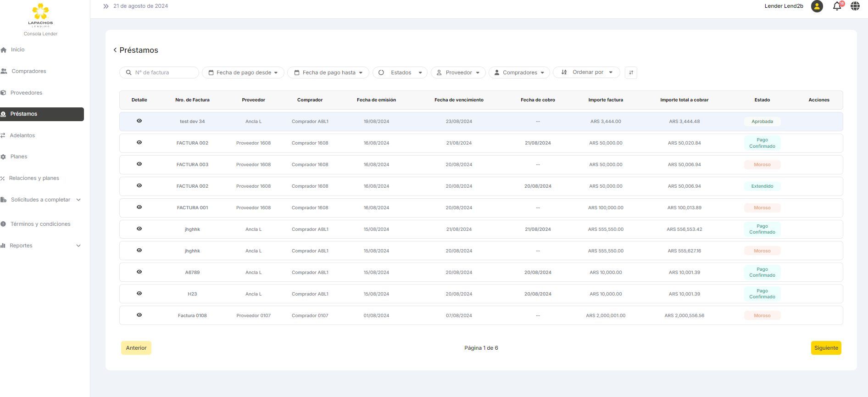Collapse sidebar using double chevron icon
The image size is (868, 397).
point(106,6)
